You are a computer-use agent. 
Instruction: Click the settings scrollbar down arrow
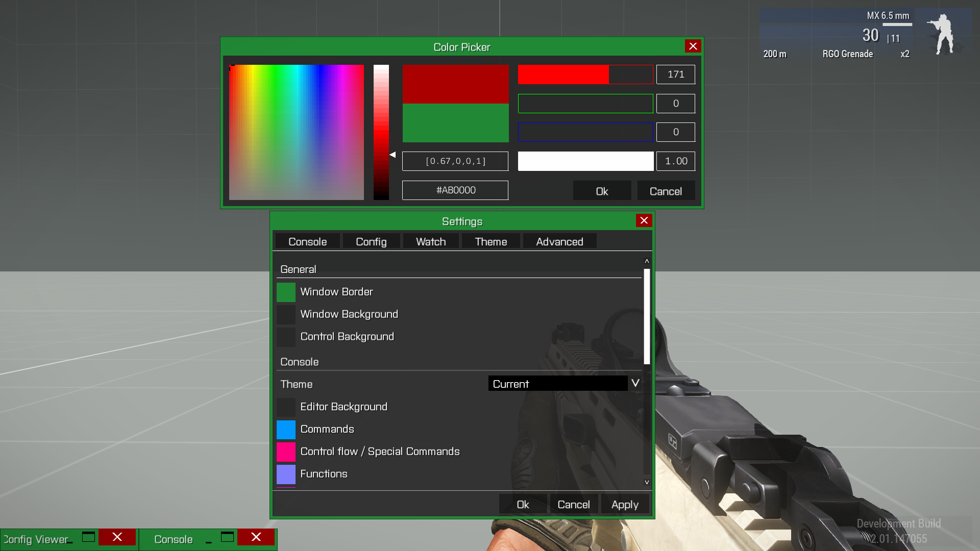pos(647,482)
